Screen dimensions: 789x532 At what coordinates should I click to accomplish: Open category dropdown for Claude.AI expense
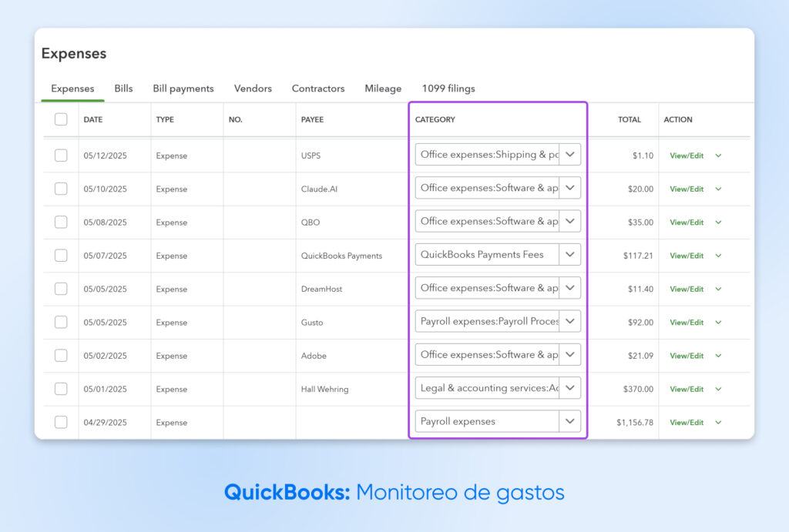(x=569, y=187)
